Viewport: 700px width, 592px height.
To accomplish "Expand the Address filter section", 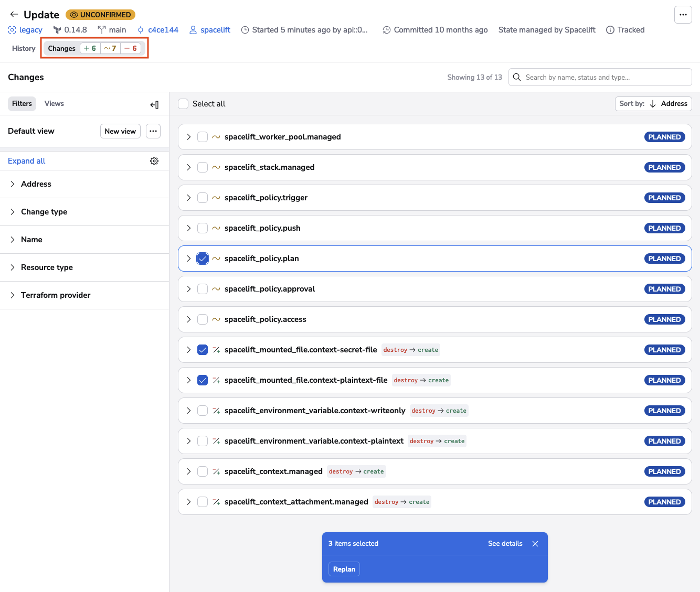I will click(x=13, y=184).
